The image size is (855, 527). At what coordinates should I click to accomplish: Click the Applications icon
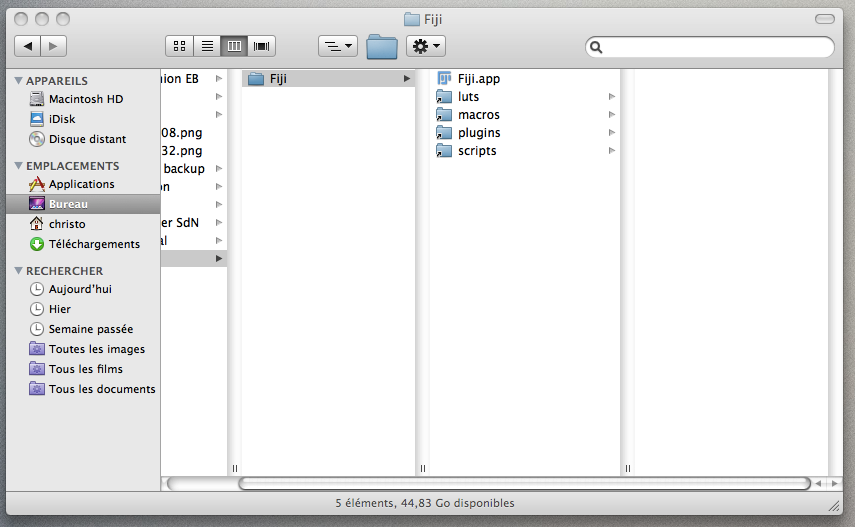tap(37, 184)
